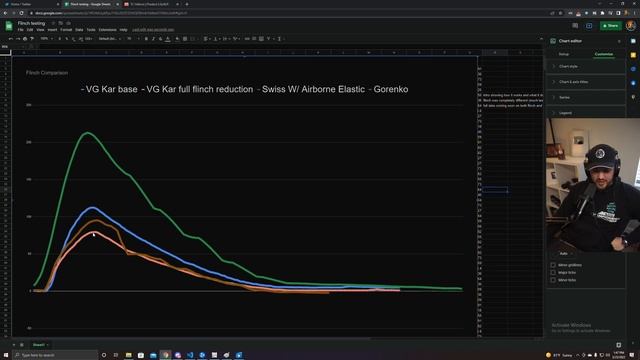Open the Extensions menu
This screenshot has height=360, width=640.
(x=107, y=30)
